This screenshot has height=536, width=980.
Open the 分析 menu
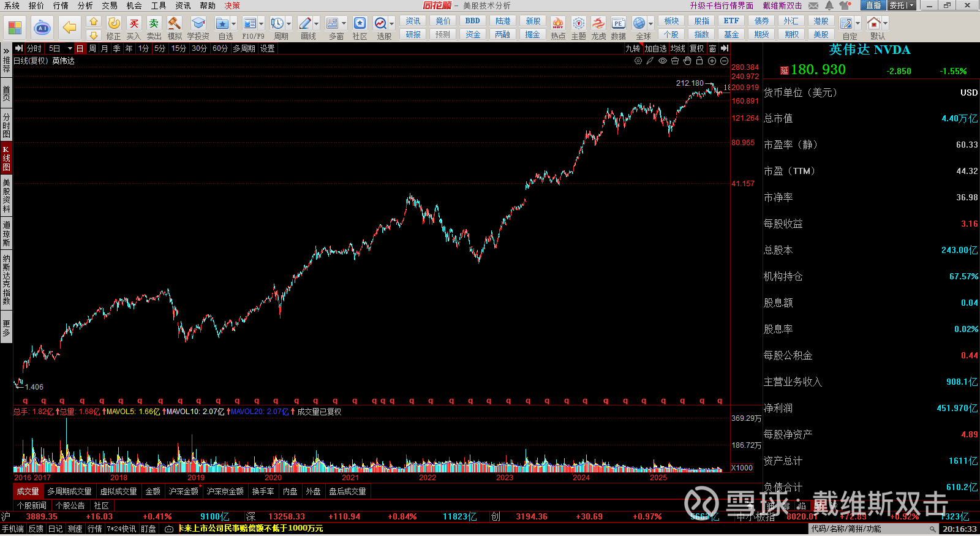pos(85,6)
